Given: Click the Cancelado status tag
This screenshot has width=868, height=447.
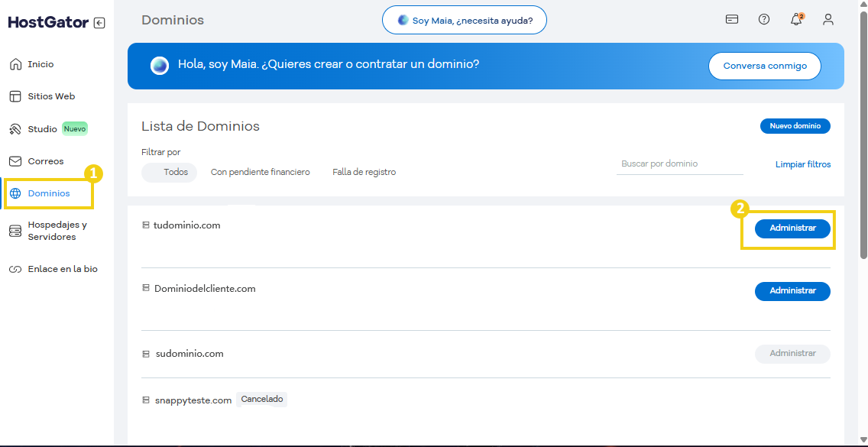Looking at the screenshot, I should [x=262, y=399].
